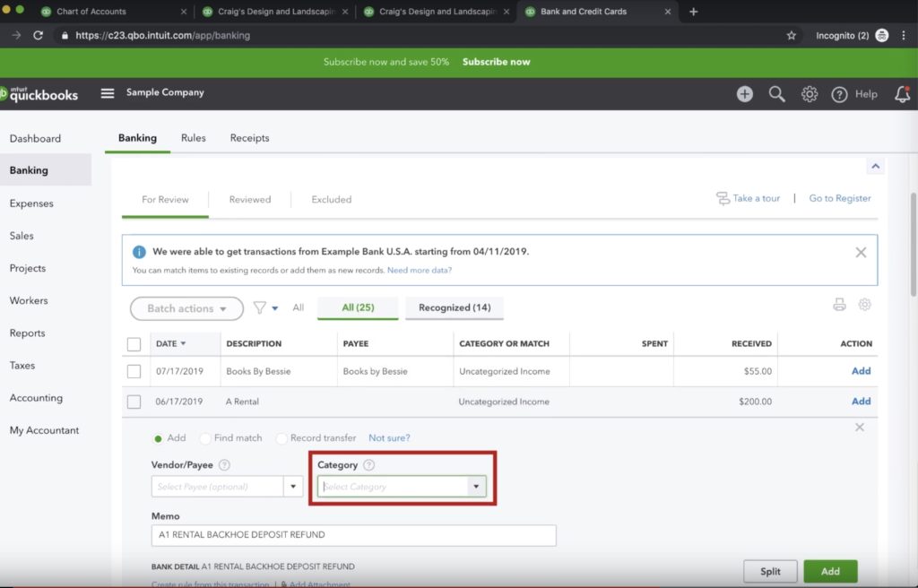Screen dimensions: 918x588
Task: Click the Split button
Action: pyautogui.click(x=770, y=572)
